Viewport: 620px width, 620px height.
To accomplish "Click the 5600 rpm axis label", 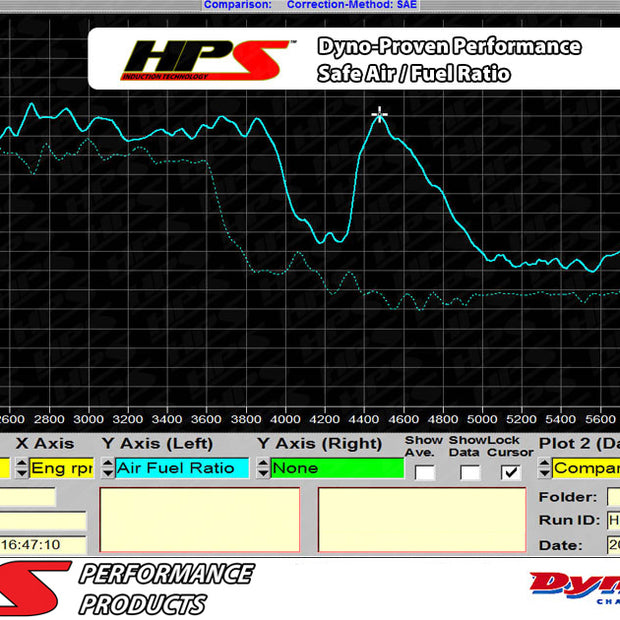I will pos(600,420).
